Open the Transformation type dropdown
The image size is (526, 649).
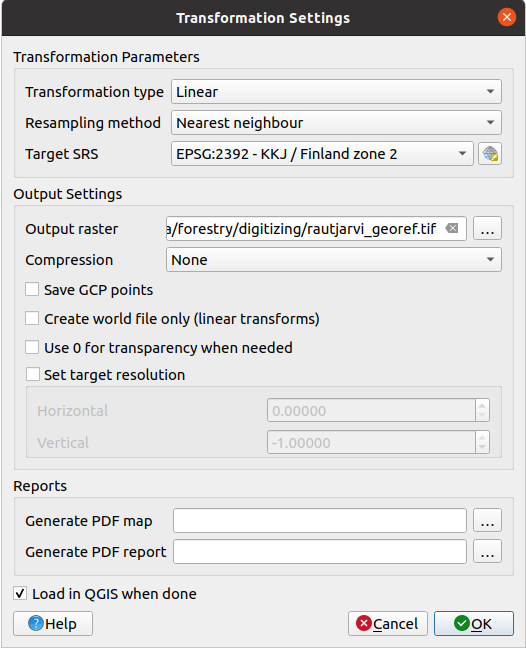[336, 91]
